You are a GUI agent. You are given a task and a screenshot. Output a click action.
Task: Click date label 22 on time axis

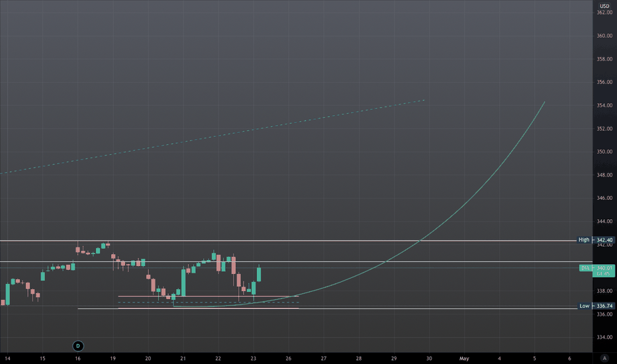pos(218,359)
